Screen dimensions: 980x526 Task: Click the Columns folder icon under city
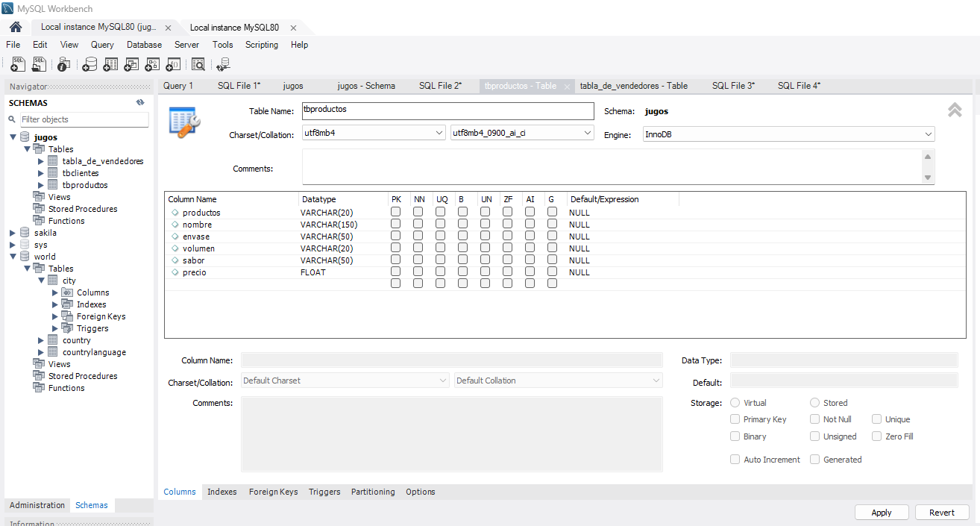[67, 292]
